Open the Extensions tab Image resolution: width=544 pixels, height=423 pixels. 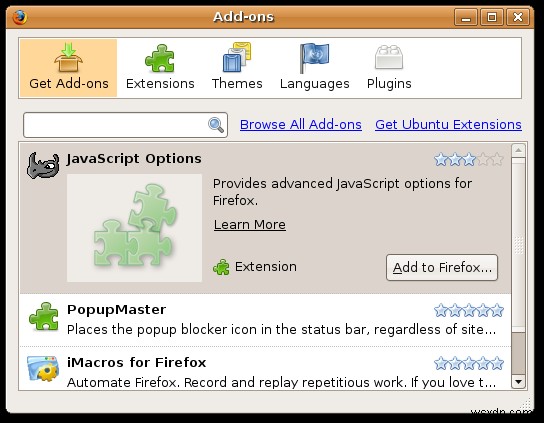click(x=160, y=68)
